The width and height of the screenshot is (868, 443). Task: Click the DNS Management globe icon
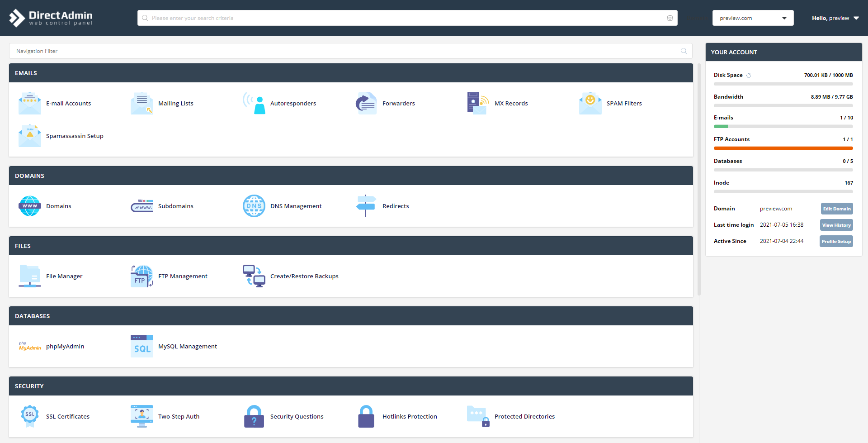(254, 206)
